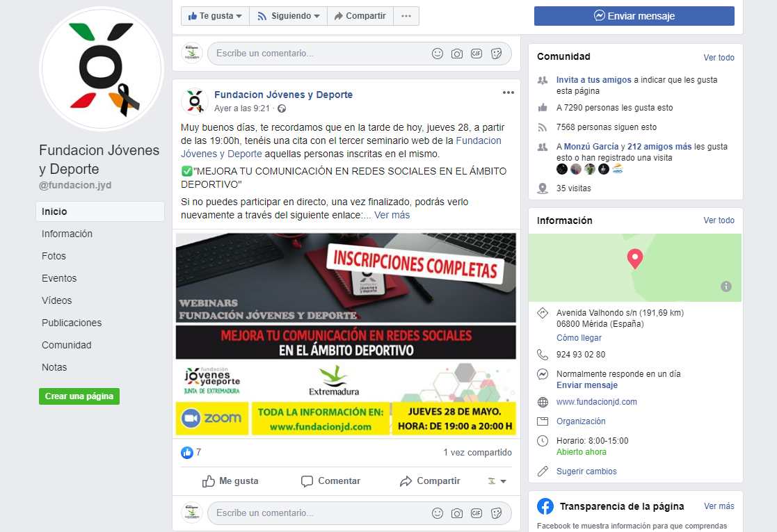Expand post text with Ver más
This screenshot has width=777, height=532.
(x=392, y=215)
